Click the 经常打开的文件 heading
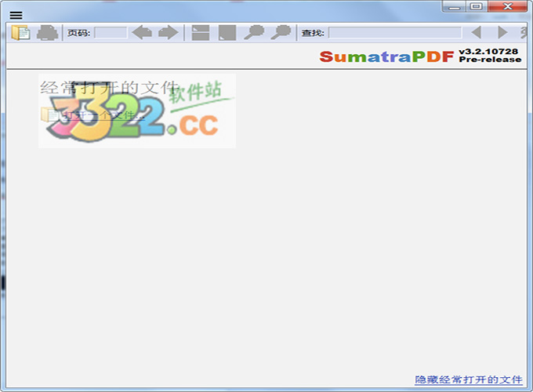 coord(110,87)
